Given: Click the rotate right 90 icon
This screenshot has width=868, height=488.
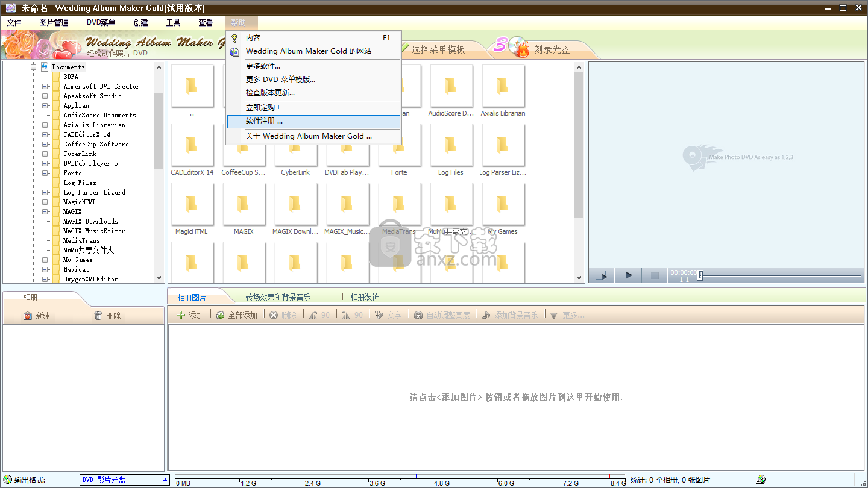Looking at the screenshot, I should (x=346, y=315).
